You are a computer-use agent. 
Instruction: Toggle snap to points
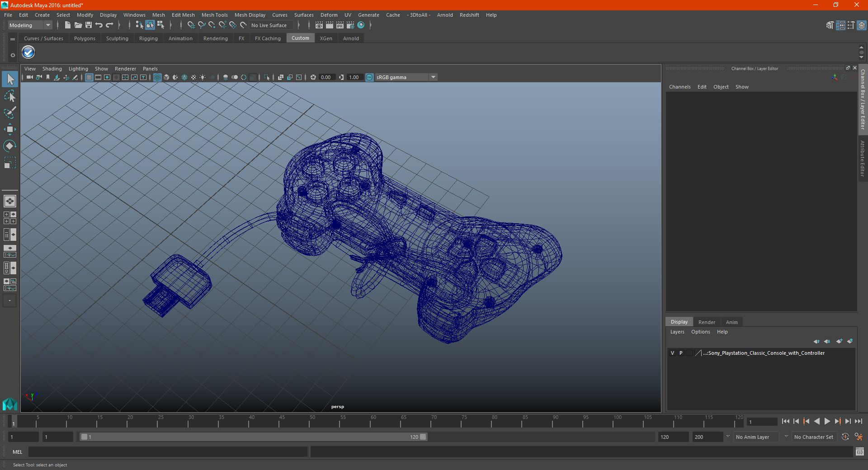point(212,25)
